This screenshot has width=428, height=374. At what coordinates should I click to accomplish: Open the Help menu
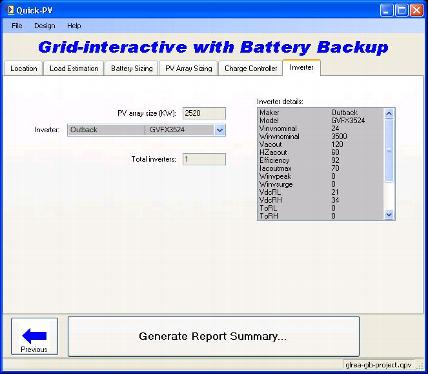pos(74,26)
